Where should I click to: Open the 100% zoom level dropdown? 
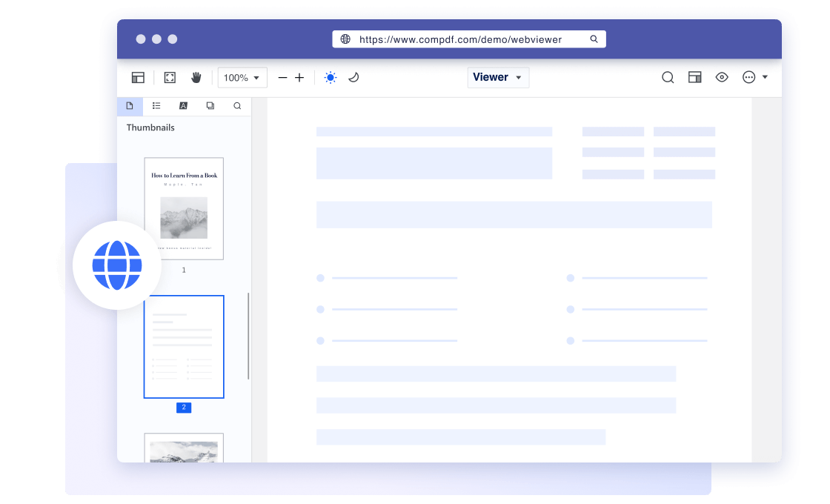(x=242, y=77)
